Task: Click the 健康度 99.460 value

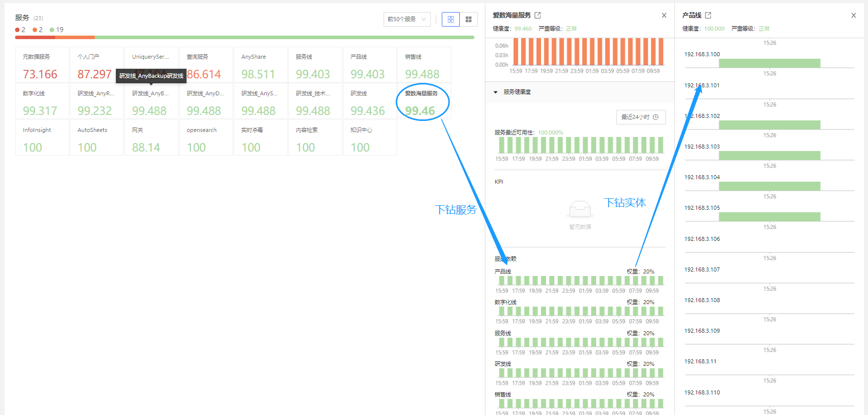Action: 523,29
